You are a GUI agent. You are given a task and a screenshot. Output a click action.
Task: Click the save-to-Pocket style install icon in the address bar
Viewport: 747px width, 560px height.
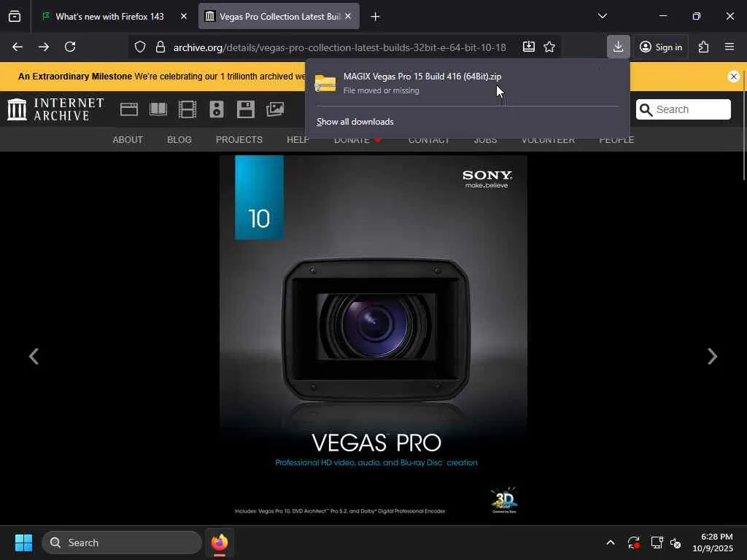pyautogui.click(x=529, y=47)
